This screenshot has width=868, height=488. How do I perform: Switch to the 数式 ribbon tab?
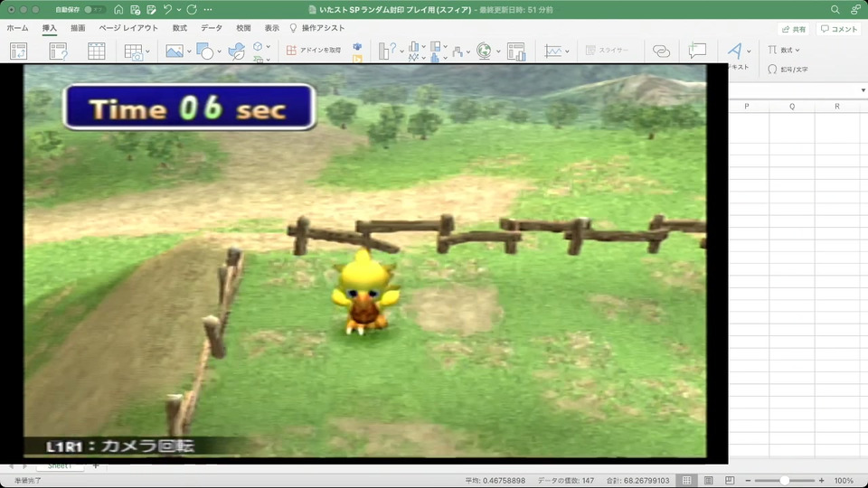[180, 28]
